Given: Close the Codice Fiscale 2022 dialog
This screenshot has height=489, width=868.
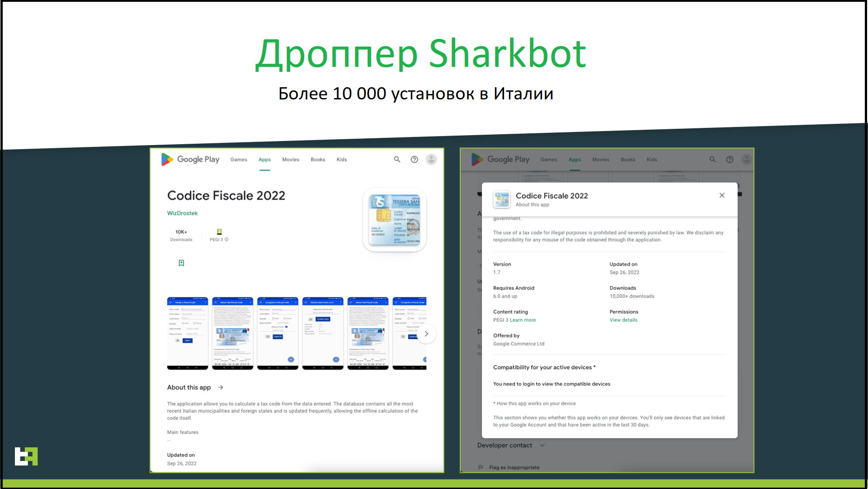Looking at the screenshot, I should [722, 195].
